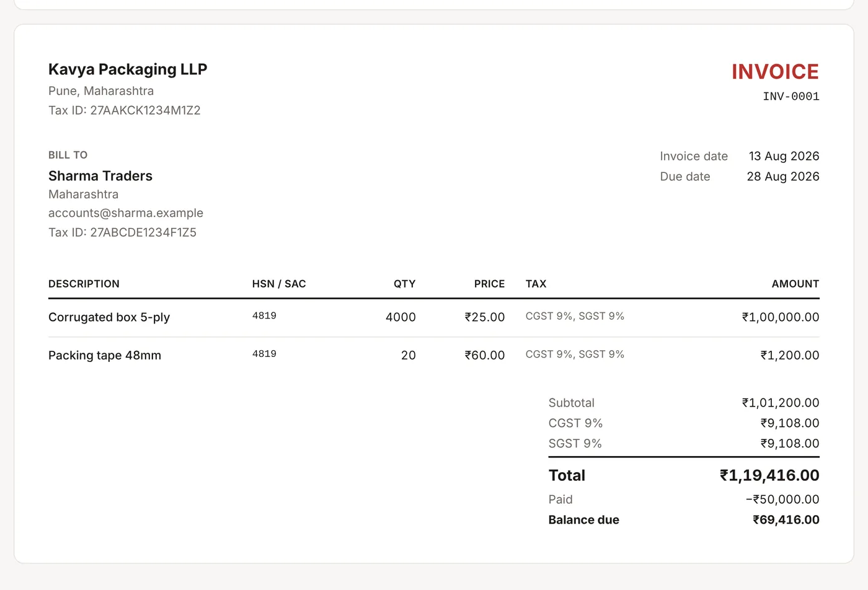Viewport: 868px width, 590px height.
Task: Click the quantity 4000
Action: (401, 317)
